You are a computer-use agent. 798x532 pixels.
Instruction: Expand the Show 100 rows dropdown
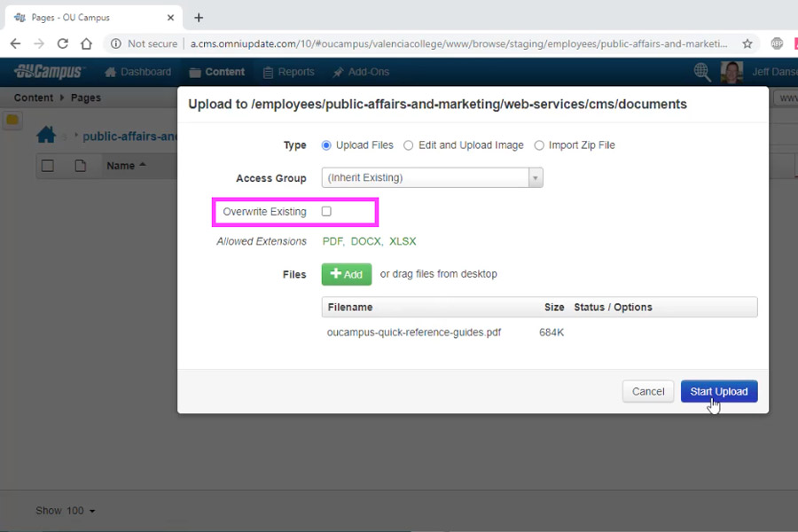click(66, 511)
